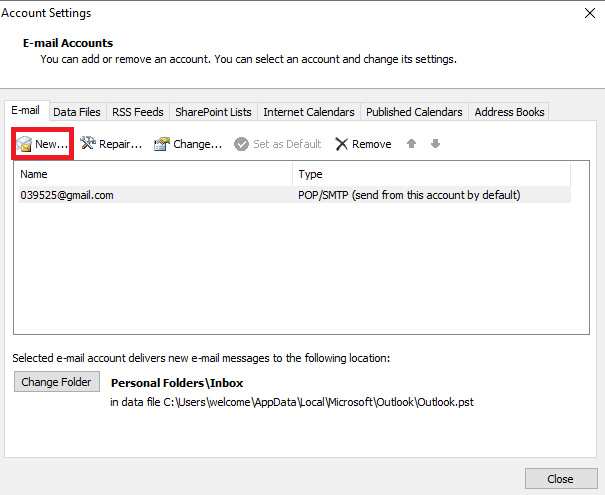
Task: Click the Type column header
Action: (x=432, y=174)
